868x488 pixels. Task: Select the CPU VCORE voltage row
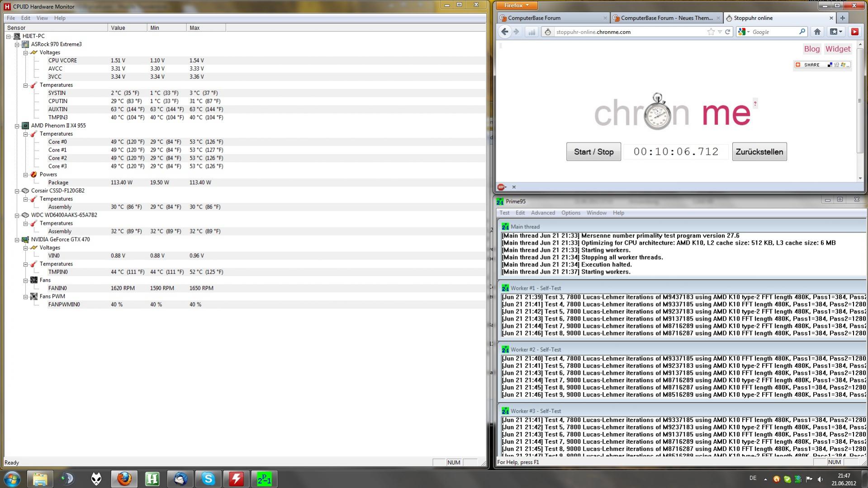coord(244,61)
